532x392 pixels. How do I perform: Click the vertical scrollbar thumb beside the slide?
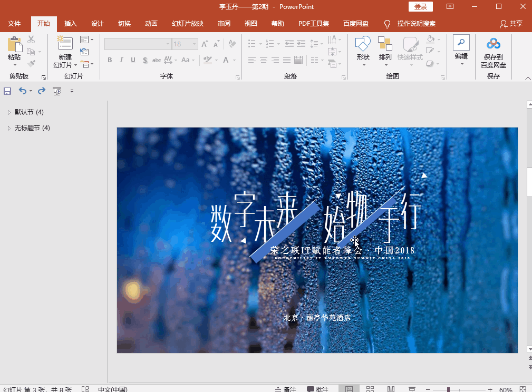(x=529, y=182)
